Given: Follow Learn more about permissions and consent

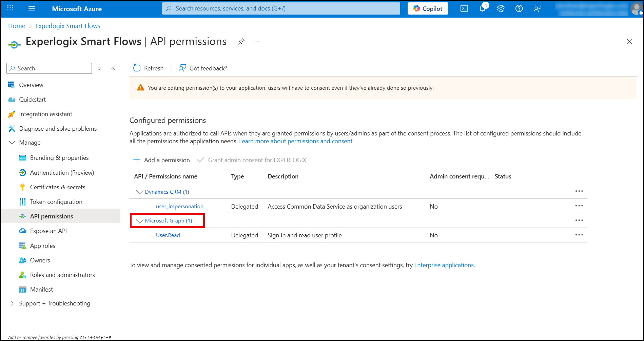Looking at the screenshot, I should click(296, 141).
